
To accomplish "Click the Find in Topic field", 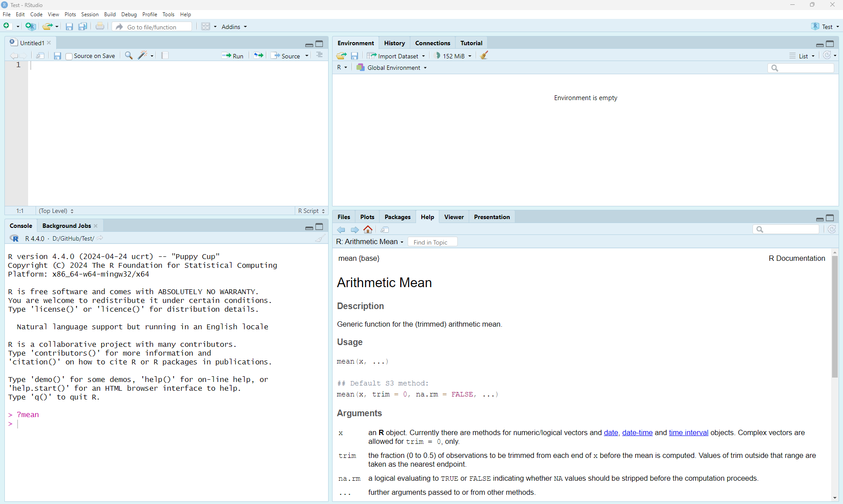I will (x=432, y=242).
